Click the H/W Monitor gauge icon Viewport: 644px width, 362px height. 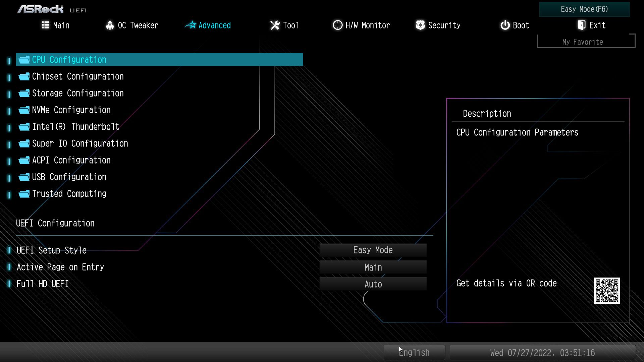click(337, 25)
